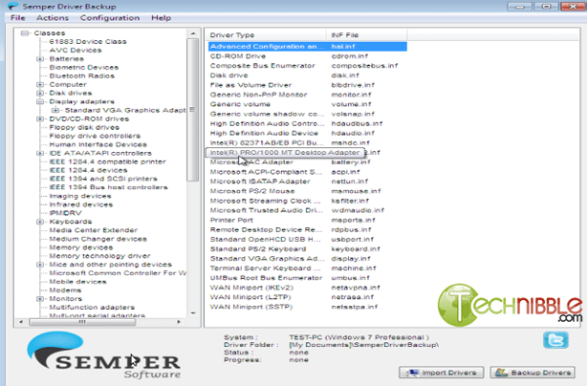Expand the Computer tree node
The height and width of the screenshot is (386, 588).
pyautogui.click(x=40, y=85)
